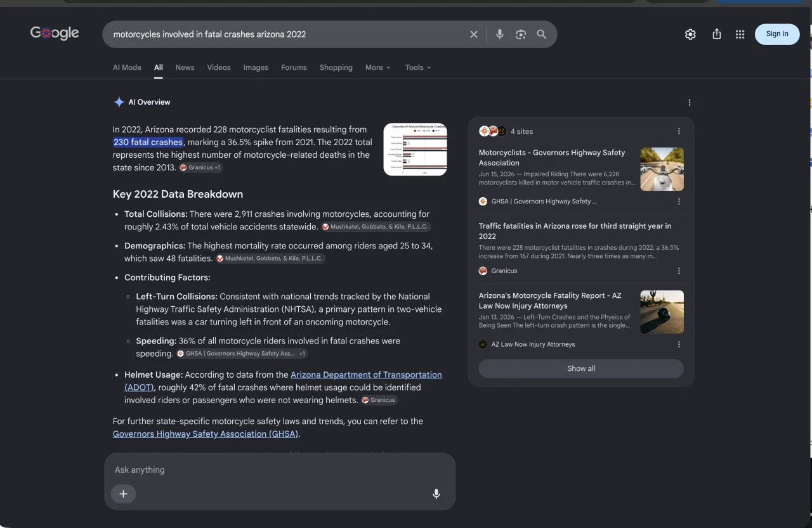Submit search using magnifier icon
This screenshot has width=812, height=528.
[x=542, y=34]
